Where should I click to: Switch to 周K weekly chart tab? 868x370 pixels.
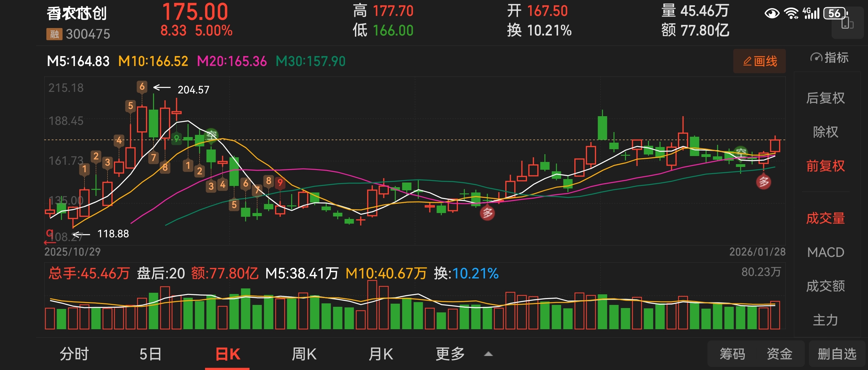point(304,354)
